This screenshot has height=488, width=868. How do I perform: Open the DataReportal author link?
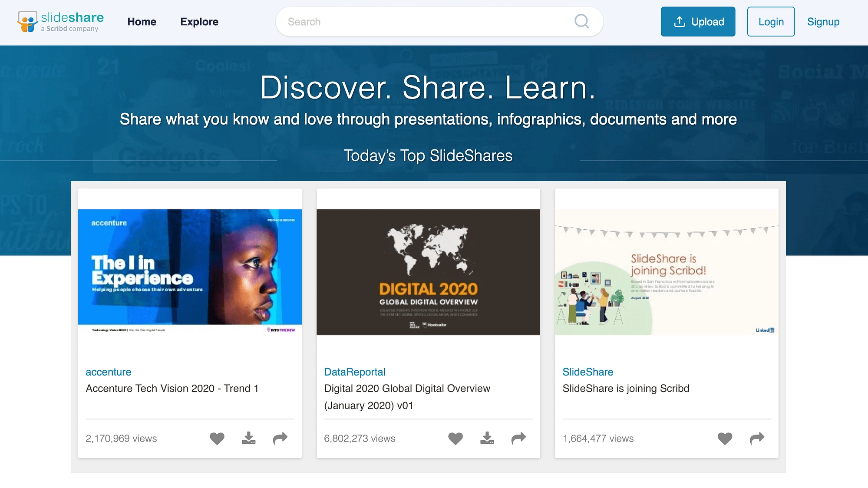354,372
